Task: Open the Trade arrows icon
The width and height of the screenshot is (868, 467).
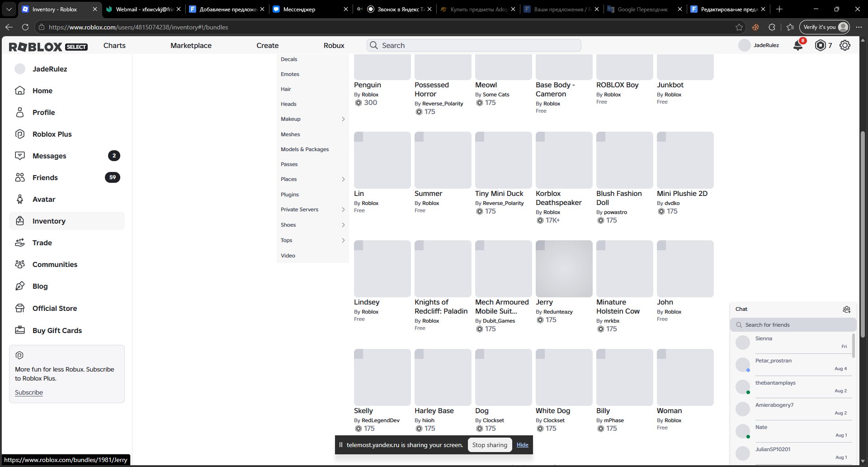Action: point(20,243)
